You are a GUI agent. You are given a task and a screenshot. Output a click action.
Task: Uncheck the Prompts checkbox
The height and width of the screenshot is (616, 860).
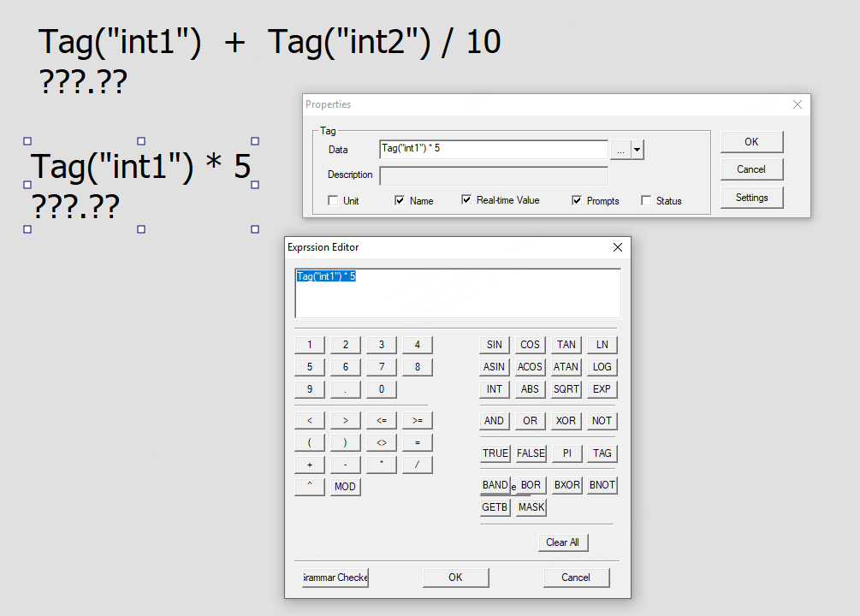coord(578,200)
